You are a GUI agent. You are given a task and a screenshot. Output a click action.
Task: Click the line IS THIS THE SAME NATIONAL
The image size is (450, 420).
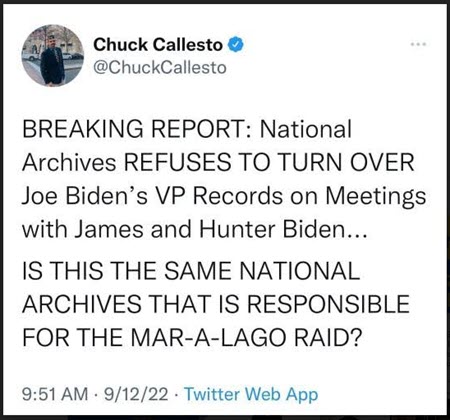[x=191, y=270]
